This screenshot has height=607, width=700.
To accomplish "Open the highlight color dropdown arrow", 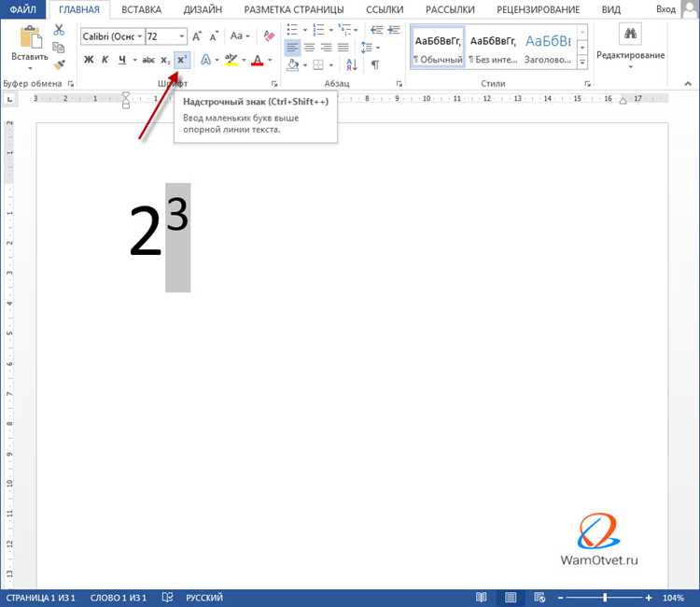I will tap(244, 60).
